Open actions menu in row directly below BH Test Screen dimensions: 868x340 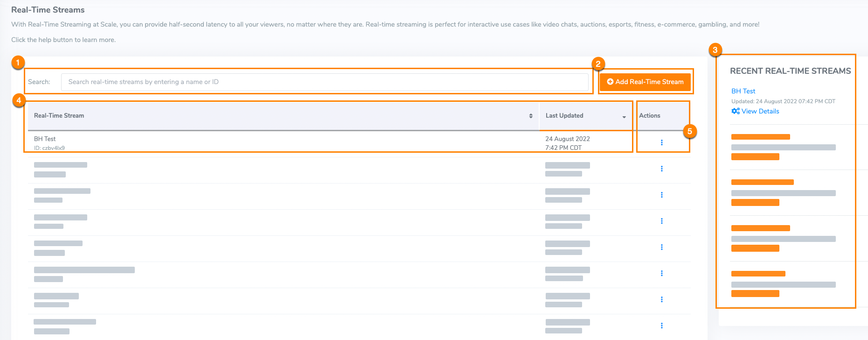[661, 169]
